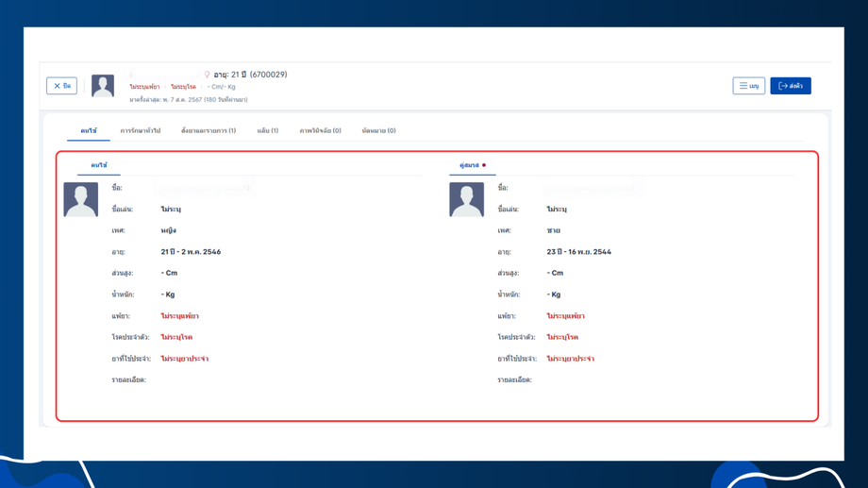Click the spouse's gender value ชาย
The height and width of the screenshot is (488, 868).
(x=553, y=230)
